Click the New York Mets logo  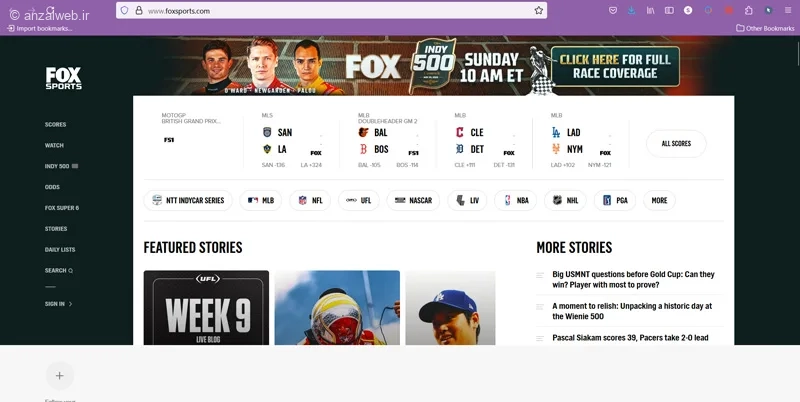(556, 149)
